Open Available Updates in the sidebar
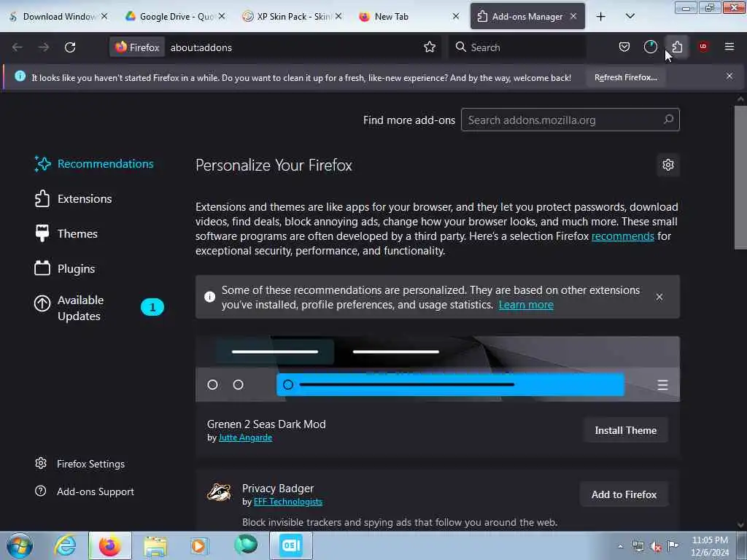 [x=99, y=308]
